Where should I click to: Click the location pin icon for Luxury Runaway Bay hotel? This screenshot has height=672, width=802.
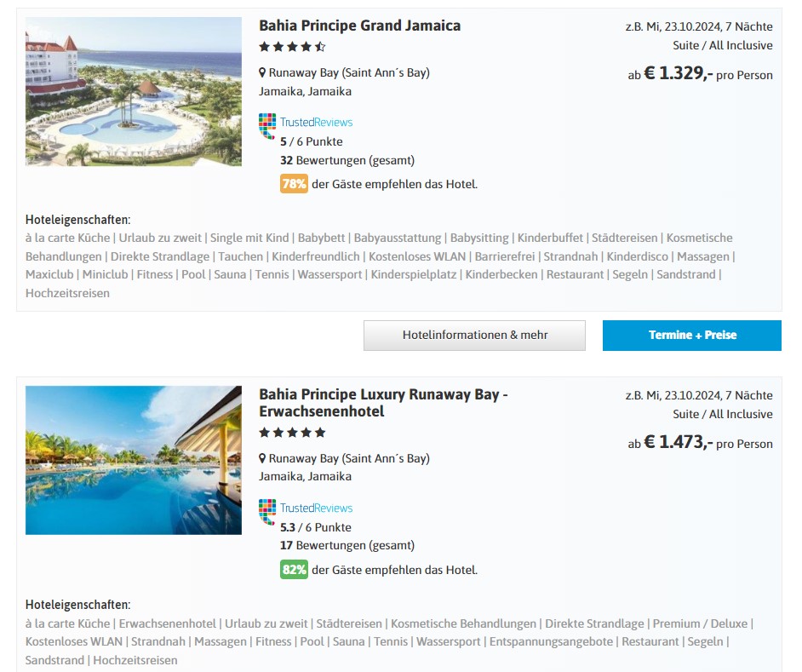262,458
